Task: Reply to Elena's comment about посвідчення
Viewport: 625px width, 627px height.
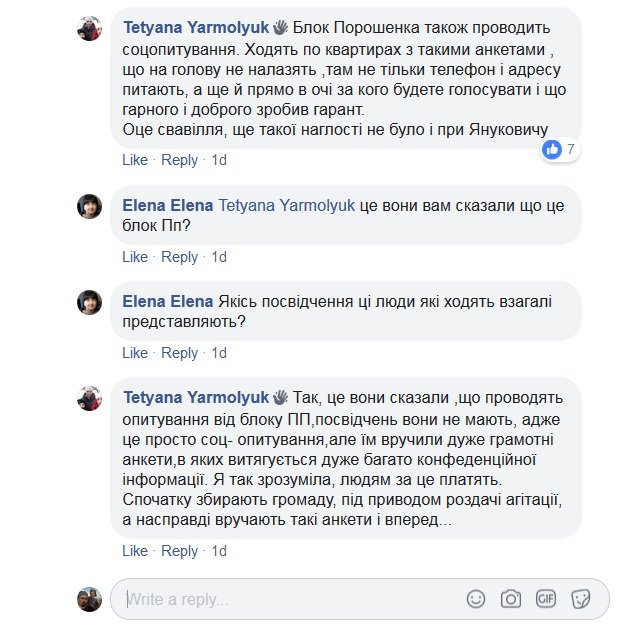Action: [x=180, y=352]
